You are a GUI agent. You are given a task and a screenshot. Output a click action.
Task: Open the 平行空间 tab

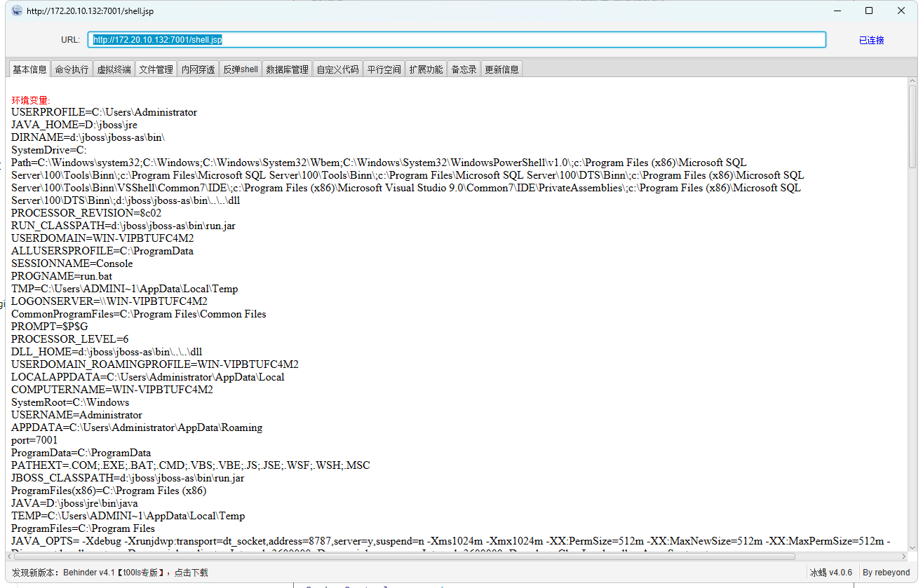(384, 69)
